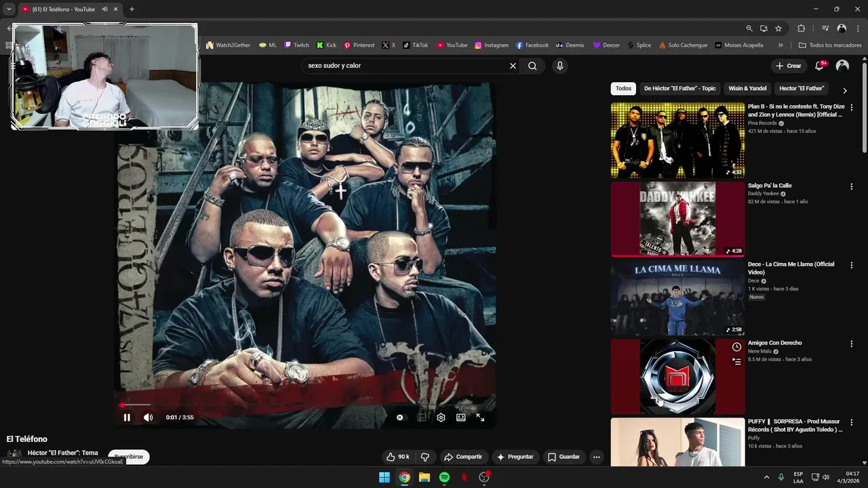Screen dimensions: 868x488
Task: Play Salgo Pa' la Calle video
Action: coord(677,219)
